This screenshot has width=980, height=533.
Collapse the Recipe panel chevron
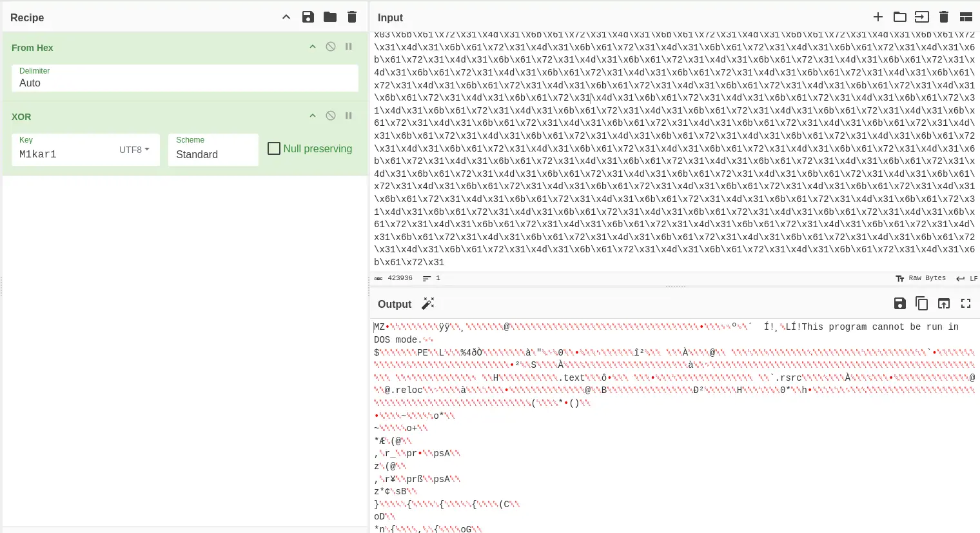pos(286,17)
